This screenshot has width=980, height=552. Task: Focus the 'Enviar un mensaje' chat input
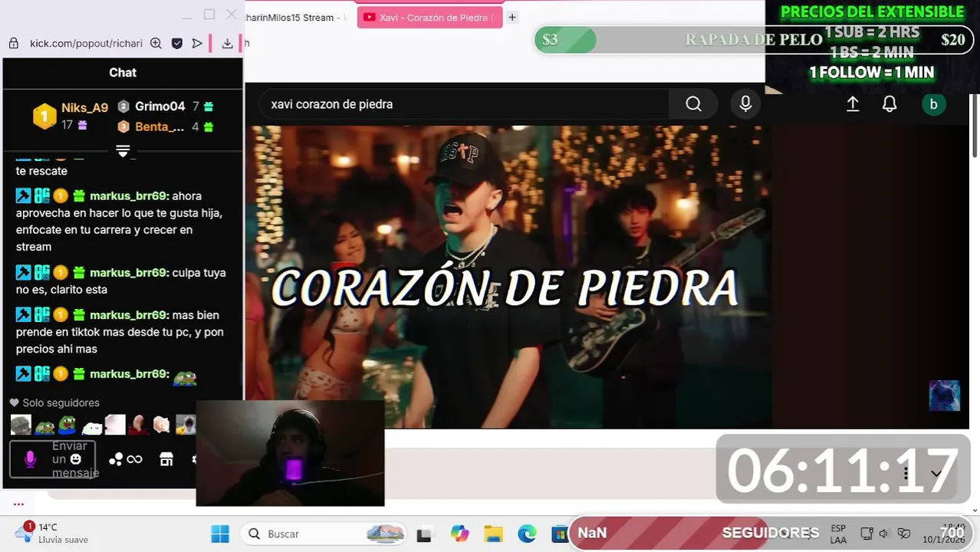[x=53, y=459]
